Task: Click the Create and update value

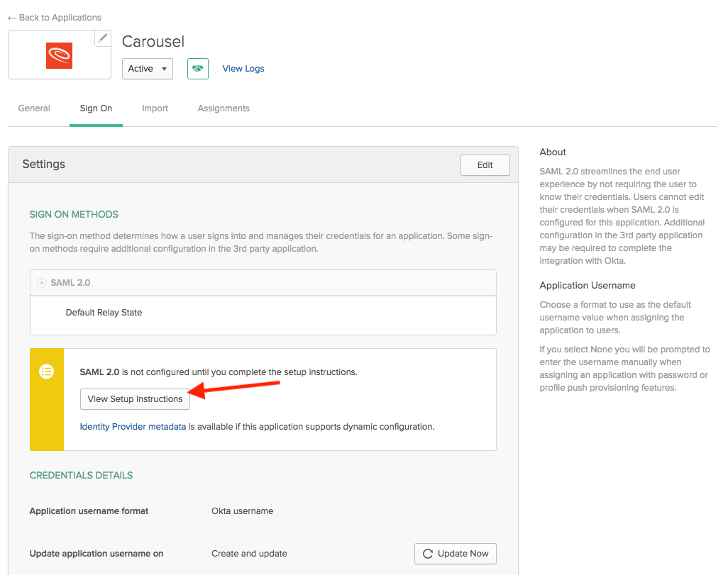Action: pos(249,554)
